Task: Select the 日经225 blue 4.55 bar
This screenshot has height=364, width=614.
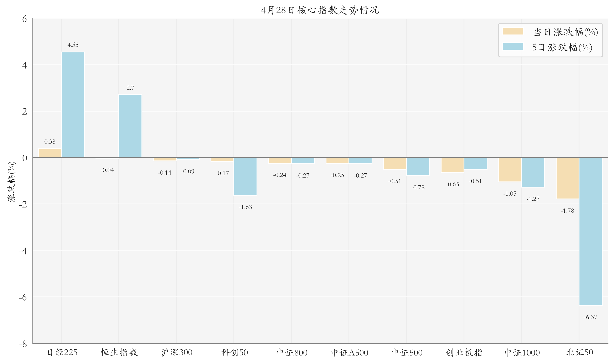Action: 73,105
